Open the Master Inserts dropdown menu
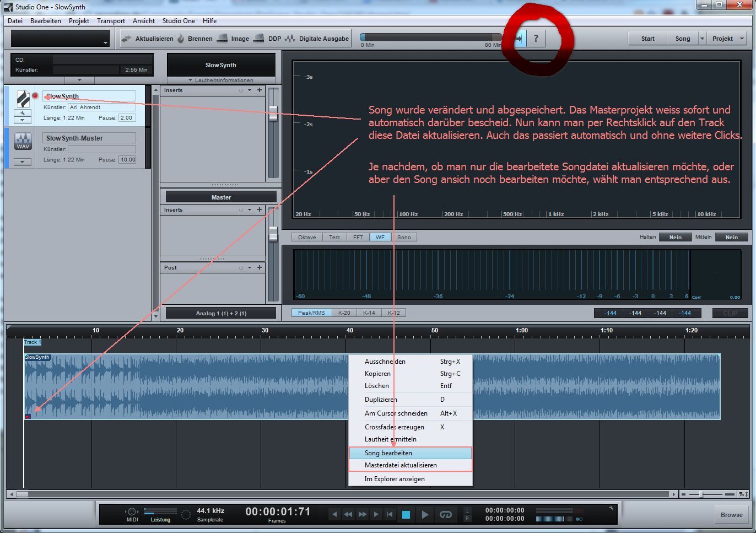This screenshot has width=756, height=533. click(x=250, y=210)
